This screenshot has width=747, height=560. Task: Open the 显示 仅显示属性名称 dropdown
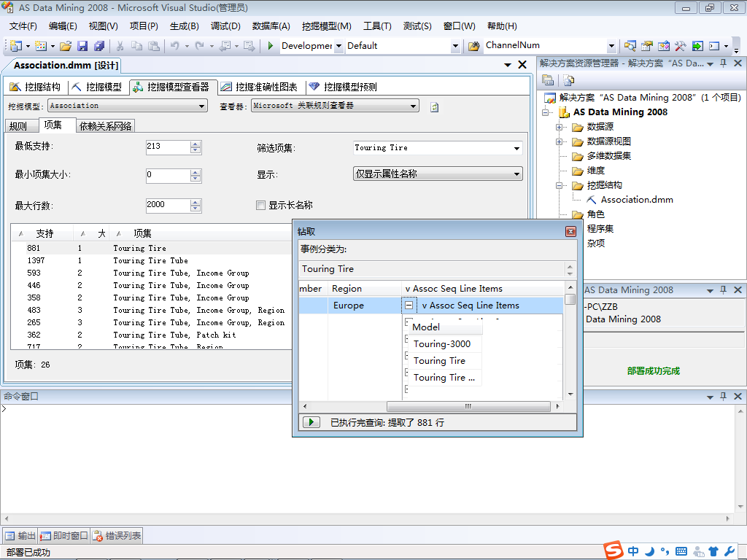pos(517,174)
